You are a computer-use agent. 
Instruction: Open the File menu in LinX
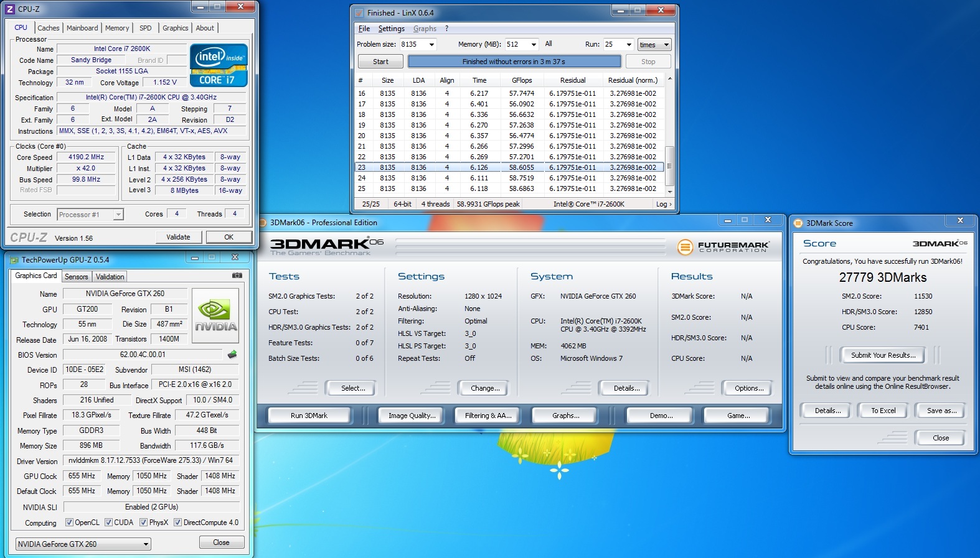pos(364,29)
